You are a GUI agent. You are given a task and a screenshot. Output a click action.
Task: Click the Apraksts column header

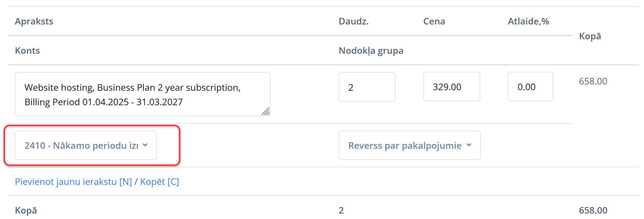pos(34,21)
